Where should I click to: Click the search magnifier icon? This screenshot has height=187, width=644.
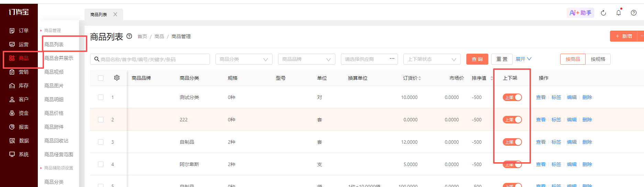(97, 59)
